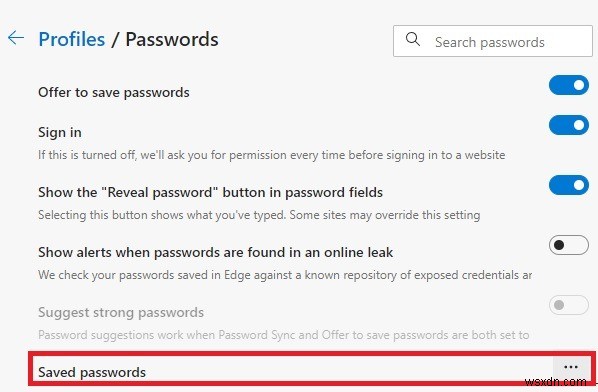Click the Sign in setting title

(60, 132)
